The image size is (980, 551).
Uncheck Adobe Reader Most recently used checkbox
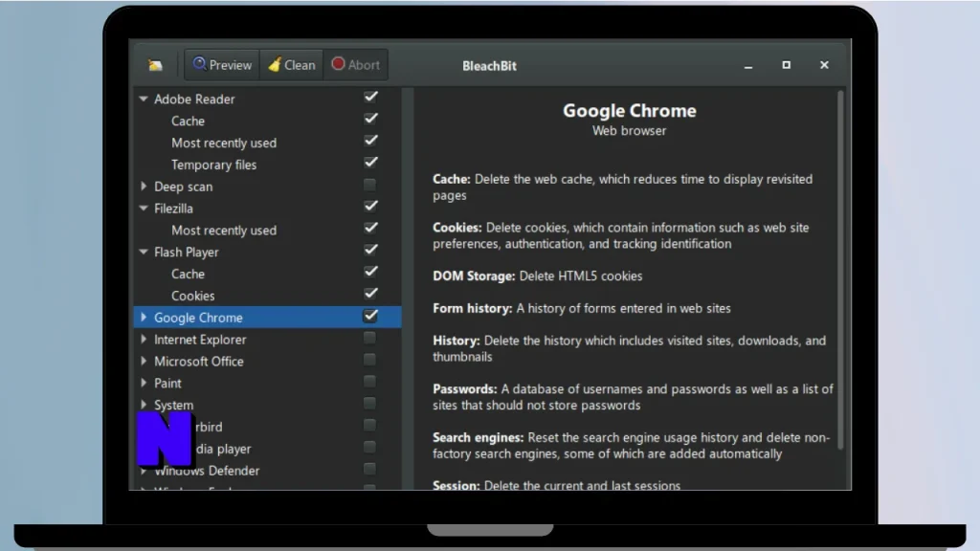370,141
